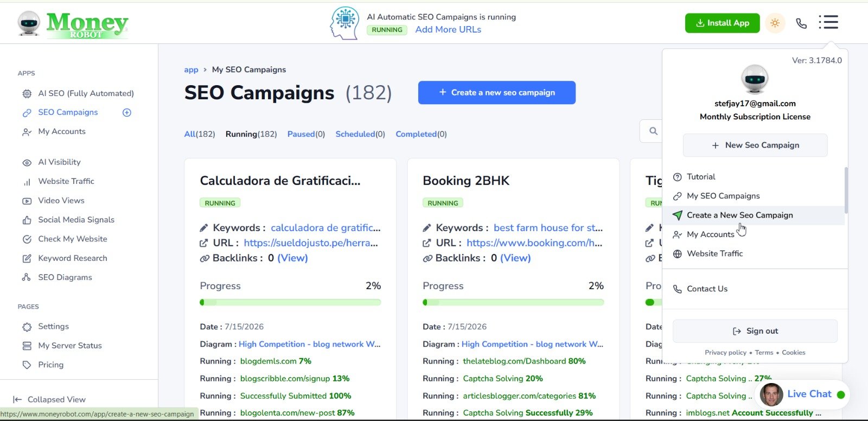Open the sueldojusto.pe URL link
This screenshot has height=421, width=868.
tap(311, 243)
